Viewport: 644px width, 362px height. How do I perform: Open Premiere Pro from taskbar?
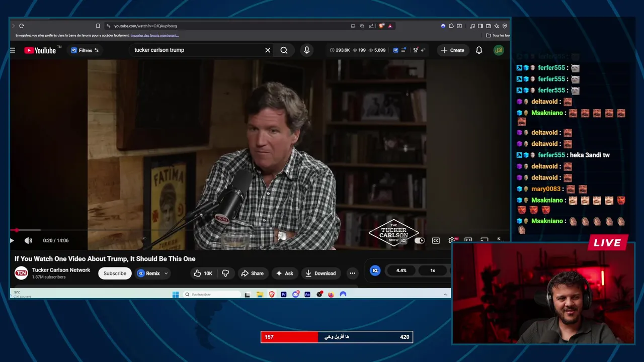(x=284, y=295)
